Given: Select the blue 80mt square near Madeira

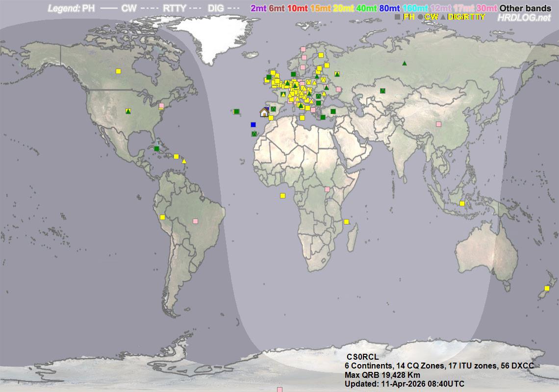Looking at the screenshot, I should pos(253,124).
